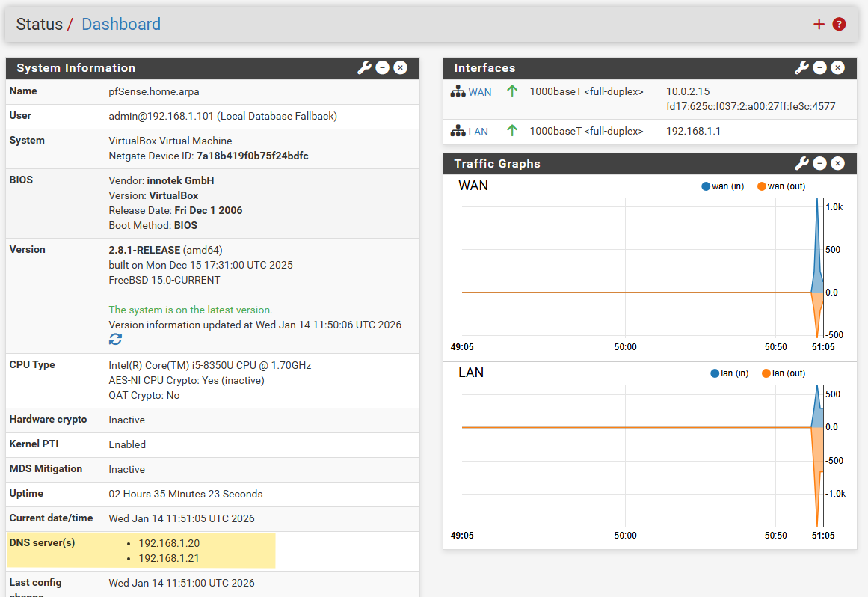868x597 pixels.
Task: Collapse the Traffic Graphs widget
Action: [x=820, y=164]
